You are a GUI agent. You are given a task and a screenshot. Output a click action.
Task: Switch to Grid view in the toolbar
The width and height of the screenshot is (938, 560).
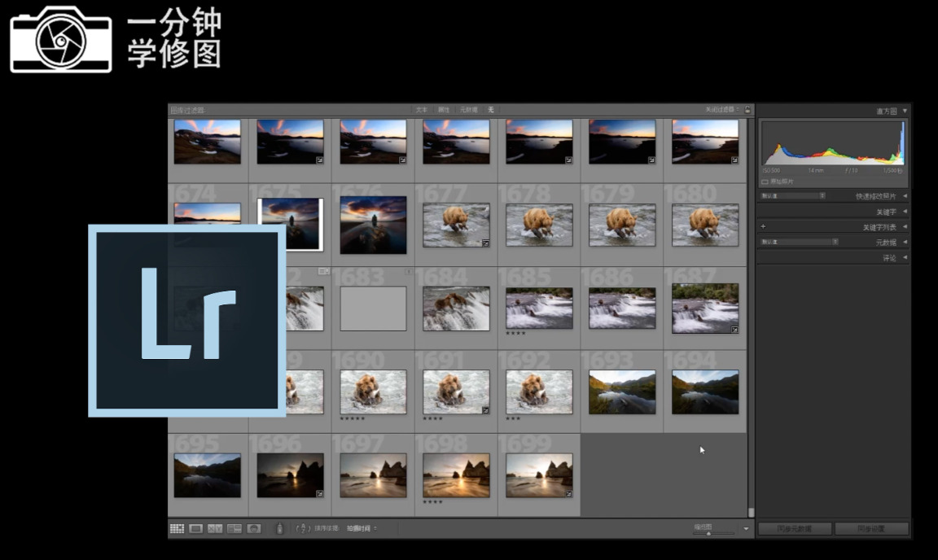[x=177, y=529]
